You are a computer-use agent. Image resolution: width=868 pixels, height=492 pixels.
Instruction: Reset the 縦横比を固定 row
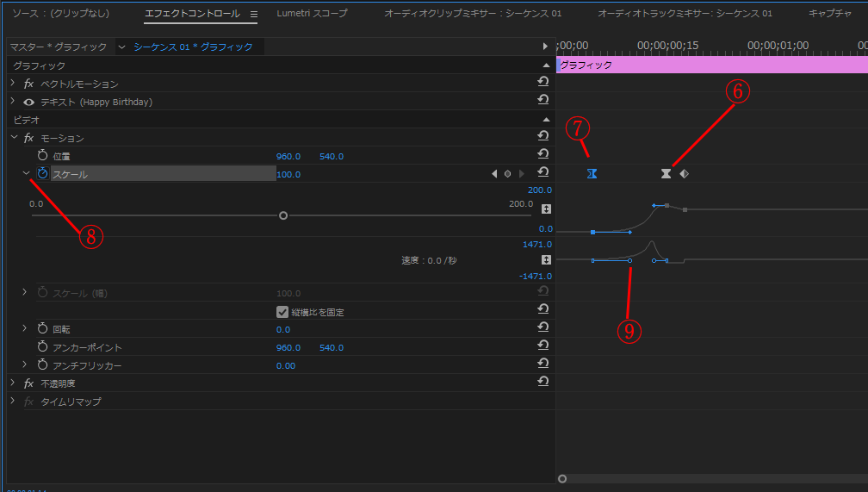pyautogui.click(x=543, y=309)
